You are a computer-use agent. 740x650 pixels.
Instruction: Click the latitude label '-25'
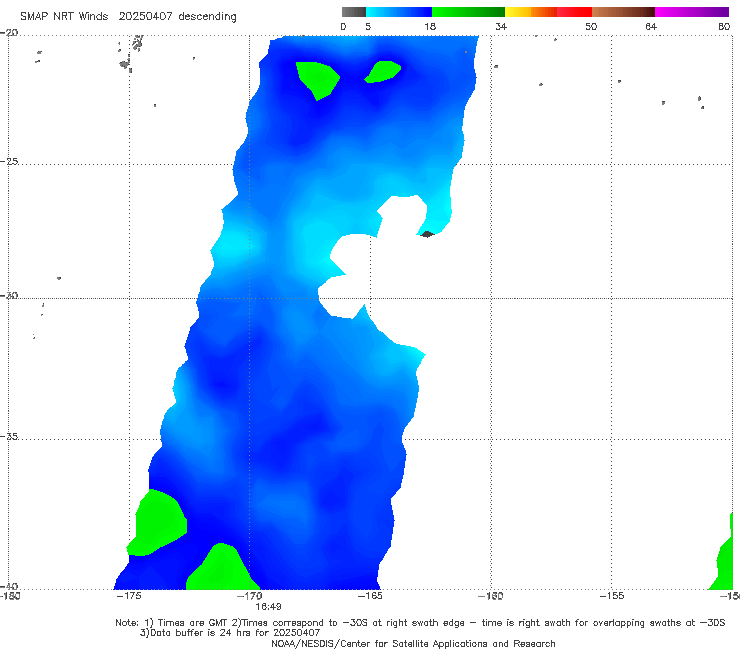coord(10,161)
